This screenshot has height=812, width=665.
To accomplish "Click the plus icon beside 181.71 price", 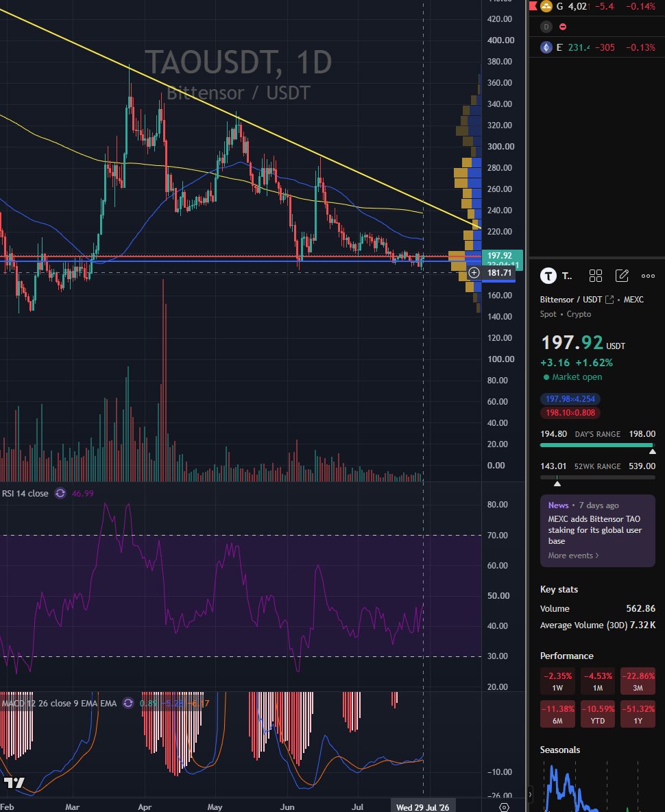I will click(474, 273).
